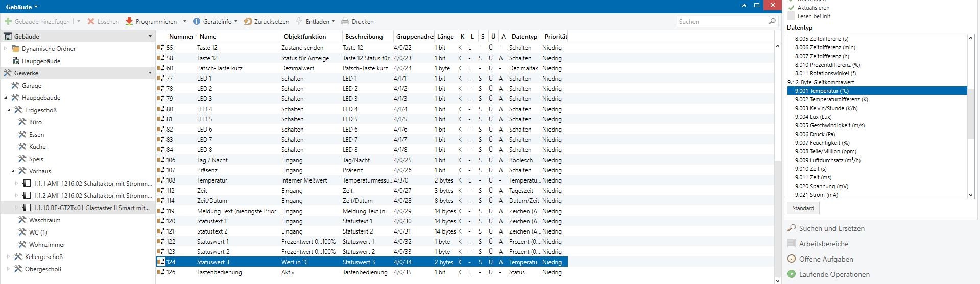The width and height of the screenshot is (980, 284).
Task: Select device 1.1.2 AMI-1216.02 Schaltaktor
Action: coord(92,196)
